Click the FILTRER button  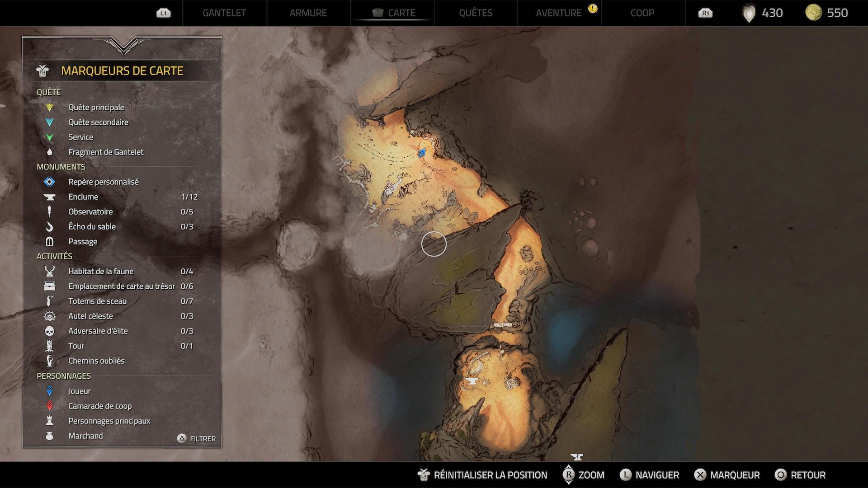pos(197,439)
